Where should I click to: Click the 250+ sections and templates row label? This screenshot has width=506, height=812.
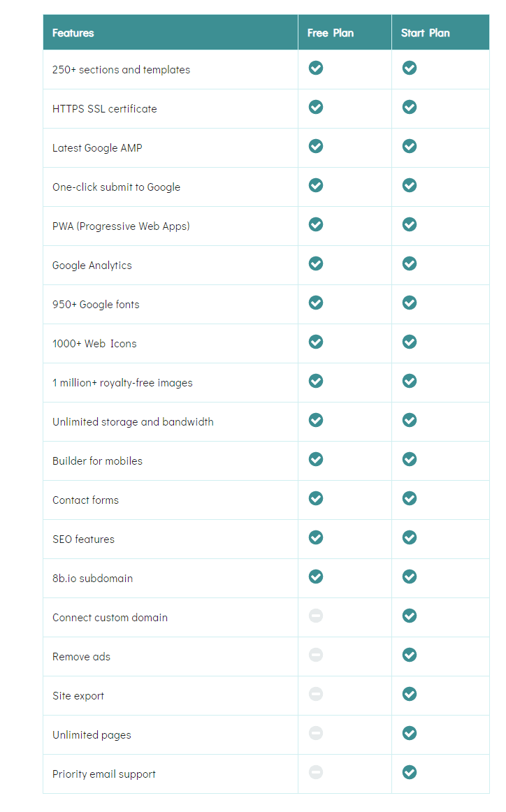(121, 69)
